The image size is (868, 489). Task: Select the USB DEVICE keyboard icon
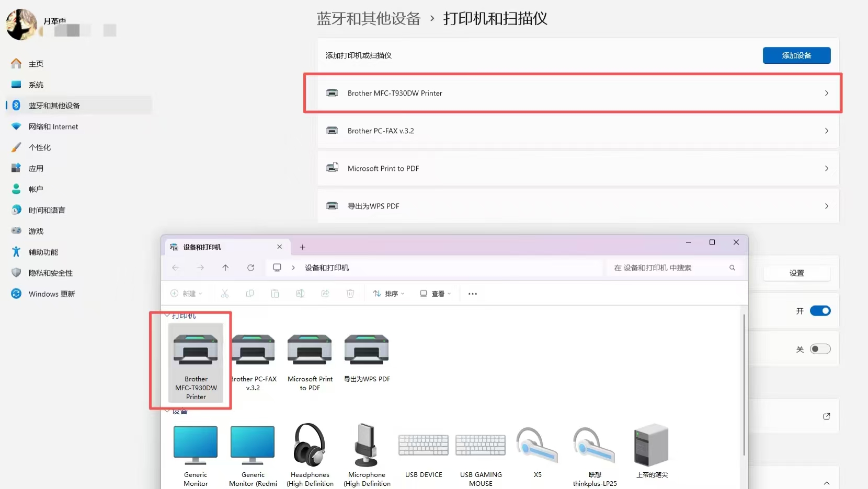pos(424,445)
